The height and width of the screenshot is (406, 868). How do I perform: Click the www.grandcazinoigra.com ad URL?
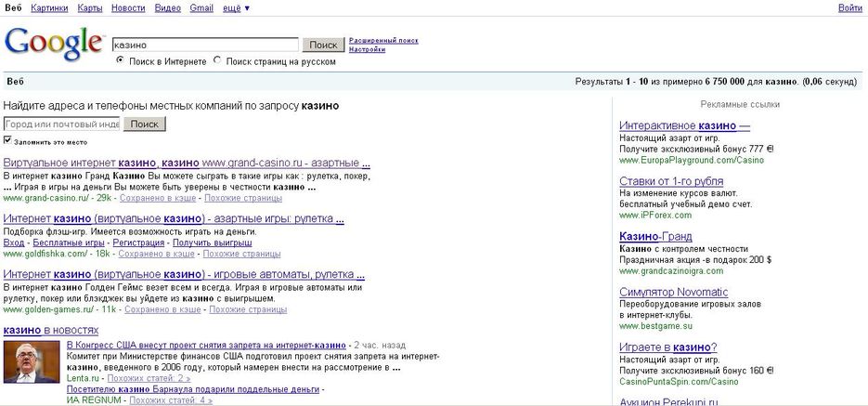[x=671, y=271]
